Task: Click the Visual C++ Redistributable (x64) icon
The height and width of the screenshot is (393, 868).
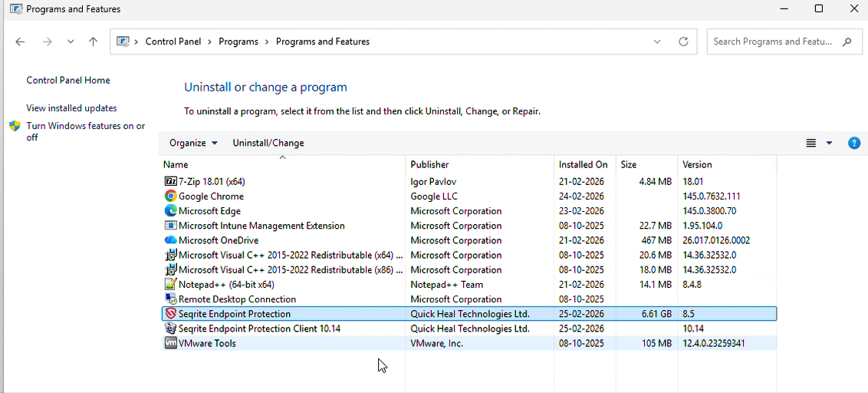Action: (x=170, y=255)
